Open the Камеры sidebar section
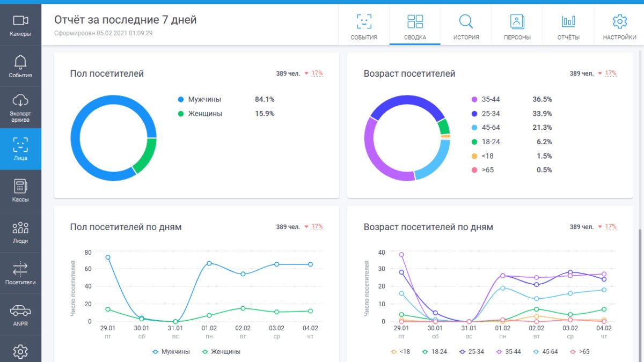 coord(20,25)
